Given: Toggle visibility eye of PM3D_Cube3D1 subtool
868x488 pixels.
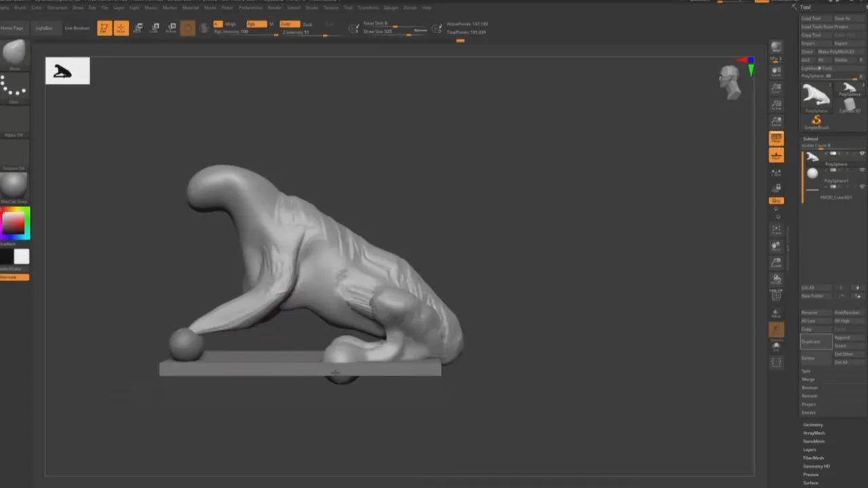Looking at the screenshot, I should click(862, 186).
